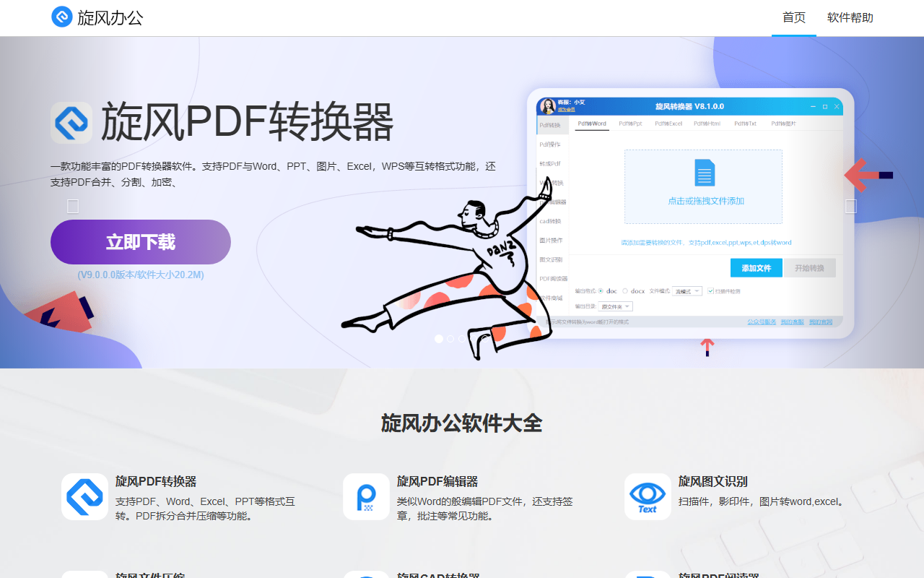Select the docx output format radio

(x=625, y=291)
